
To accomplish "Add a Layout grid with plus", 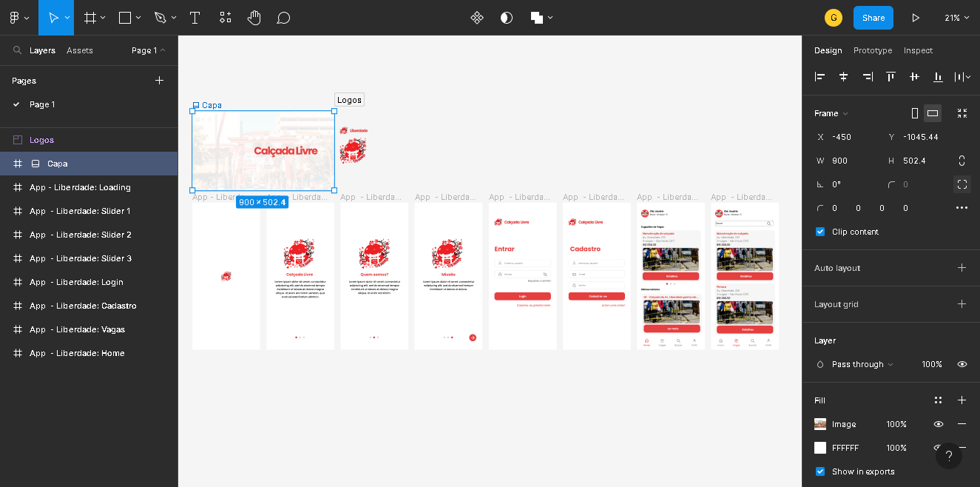I will (962, 304).
